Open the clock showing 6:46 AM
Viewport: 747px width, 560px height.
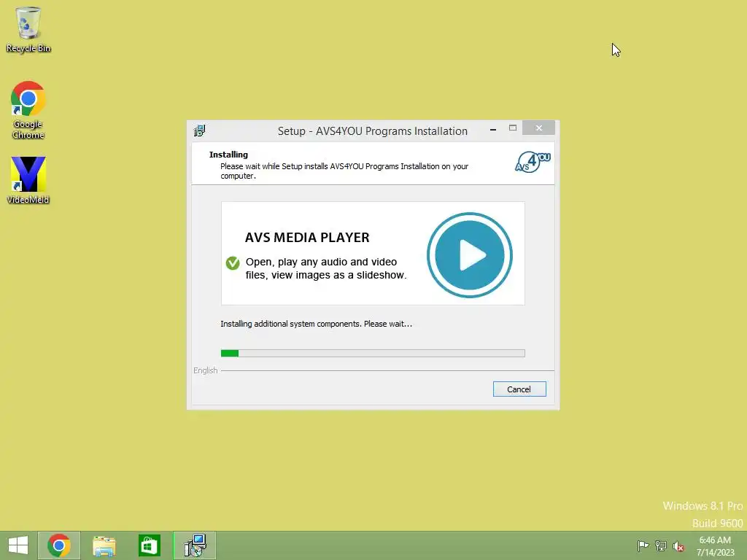(x=715, y=546)
